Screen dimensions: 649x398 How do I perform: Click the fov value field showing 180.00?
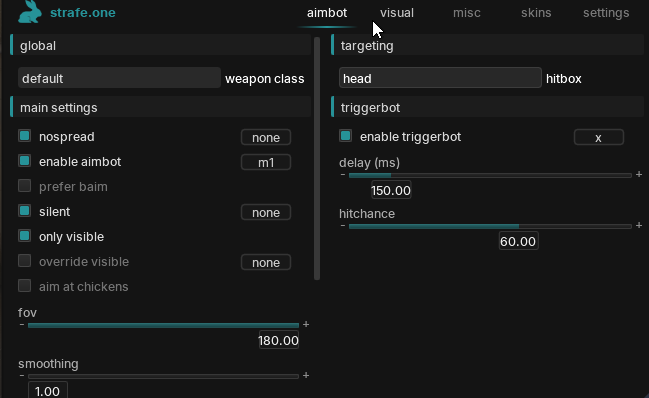click(279, 340)
